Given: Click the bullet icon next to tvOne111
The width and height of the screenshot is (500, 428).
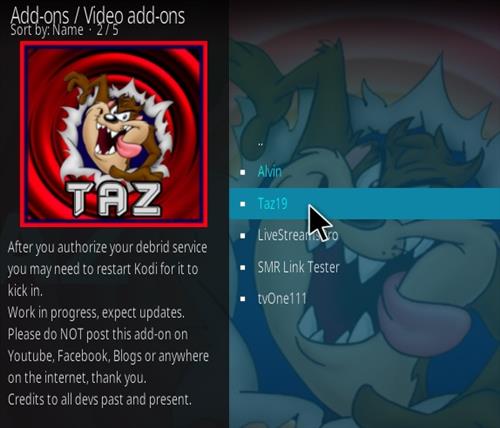Looking at the screenshot, I should click(x=243, y=299).
